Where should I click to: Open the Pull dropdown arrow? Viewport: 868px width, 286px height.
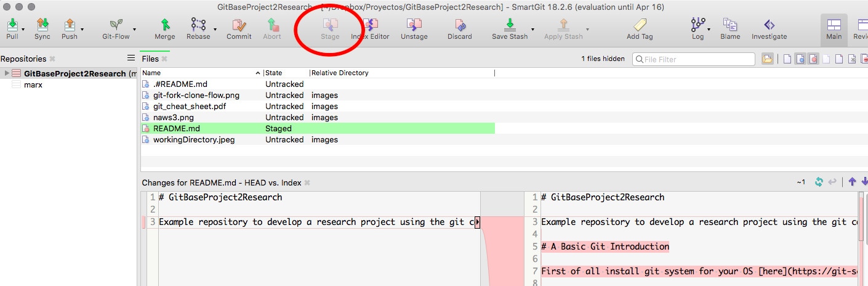[x=23, y=29]
